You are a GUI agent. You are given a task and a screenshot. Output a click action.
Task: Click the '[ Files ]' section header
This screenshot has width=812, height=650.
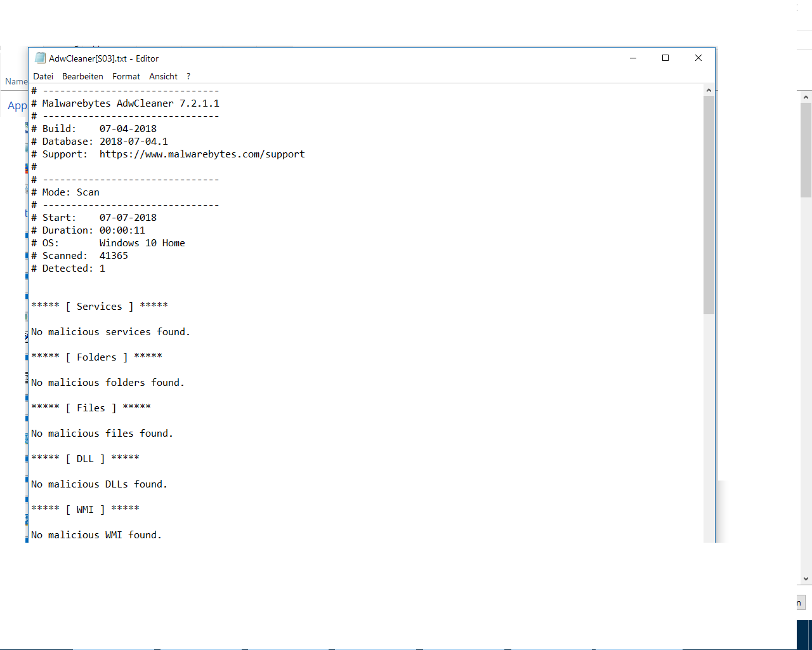91,408
